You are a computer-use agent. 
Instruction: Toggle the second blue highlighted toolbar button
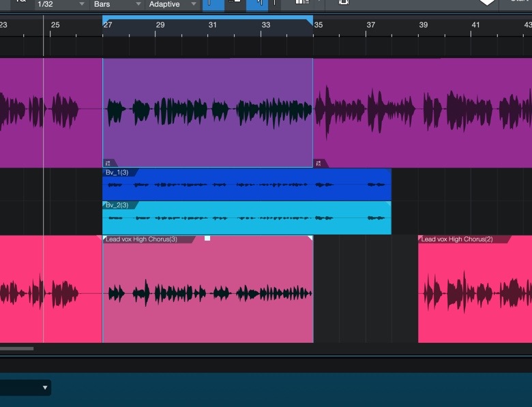257,4
